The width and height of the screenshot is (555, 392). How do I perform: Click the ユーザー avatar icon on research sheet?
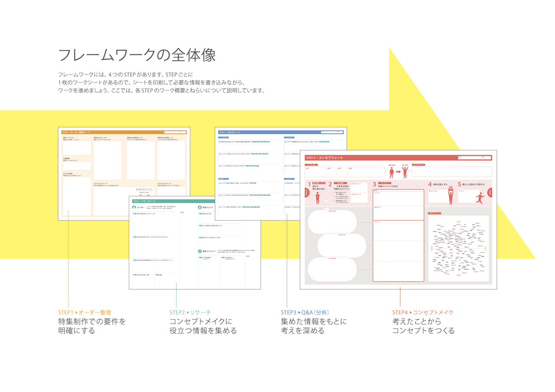tap(134, 207)
